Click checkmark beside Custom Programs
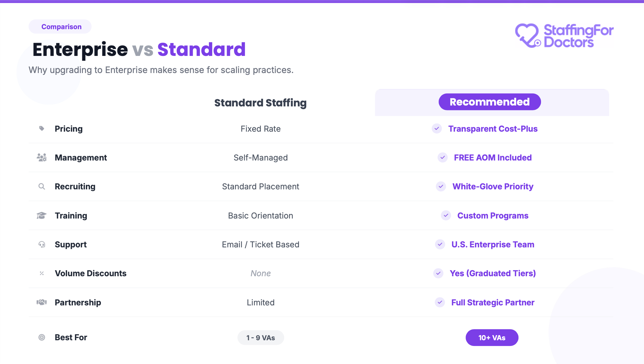This screenshot has height=364, width=644. [446, 216]
